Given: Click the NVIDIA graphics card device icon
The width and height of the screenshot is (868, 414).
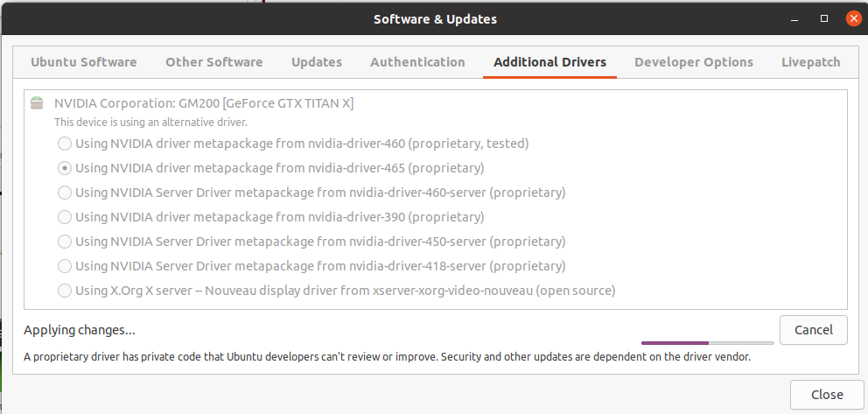Looking at the screenshot, I should click(x=37, y=103).
